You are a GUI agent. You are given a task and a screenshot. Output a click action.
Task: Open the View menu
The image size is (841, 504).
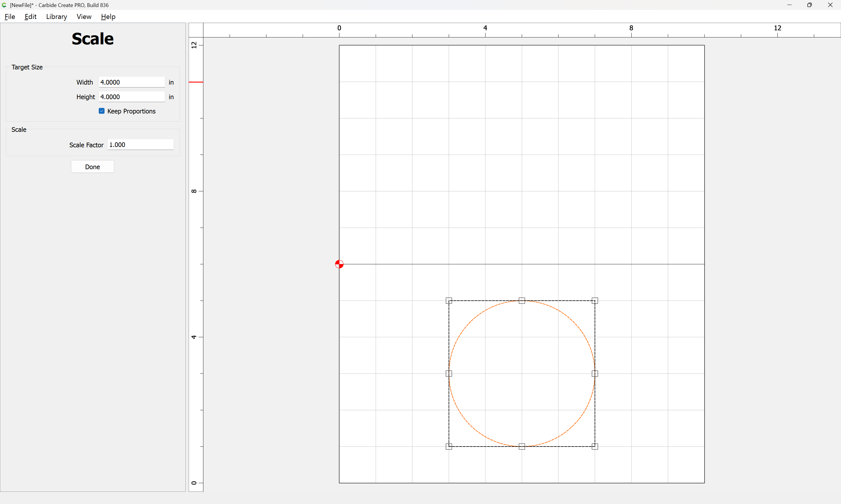pos(84,17)
